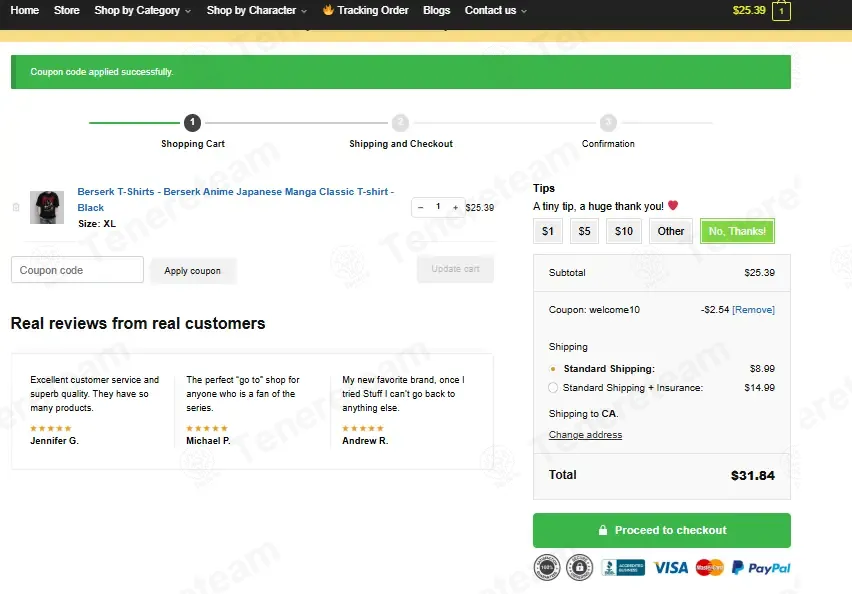852x594 pixels.
Task: Click the Mastercard logo
Action: click(710, 568)
